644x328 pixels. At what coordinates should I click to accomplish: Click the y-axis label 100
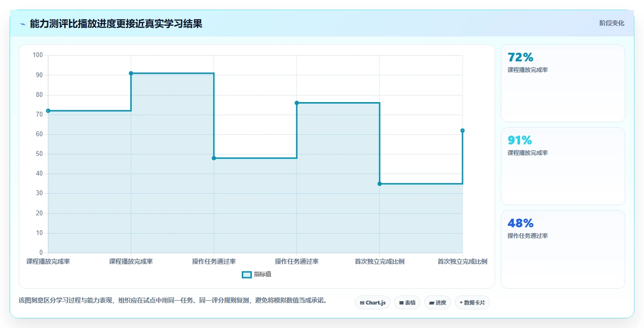pyautogui.click(x=38, y=55)
